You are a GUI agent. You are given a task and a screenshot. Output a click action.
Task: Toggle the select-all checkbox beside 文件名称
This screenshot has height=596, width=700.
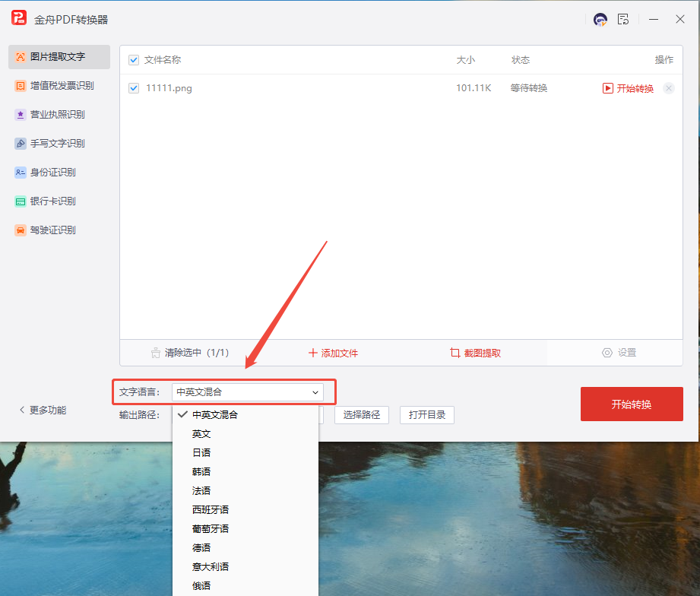point(134,60)
